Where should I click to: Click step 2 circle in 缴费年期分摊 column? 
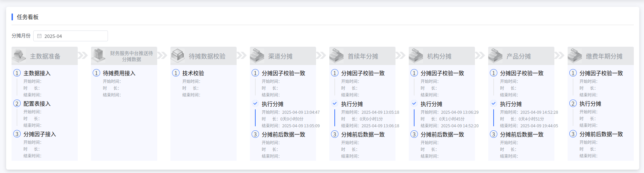click(x=573, y=103)
